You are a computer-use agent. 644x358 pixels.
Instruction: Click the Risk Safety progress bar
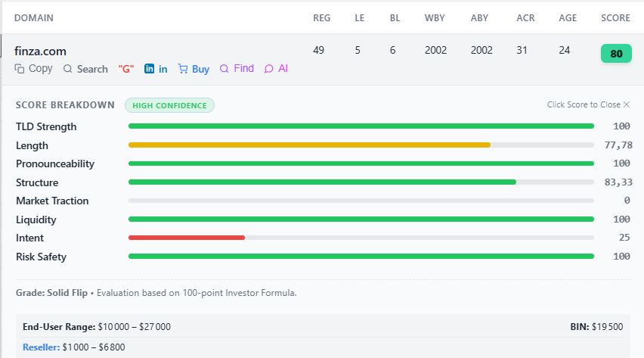coord(361,257)
